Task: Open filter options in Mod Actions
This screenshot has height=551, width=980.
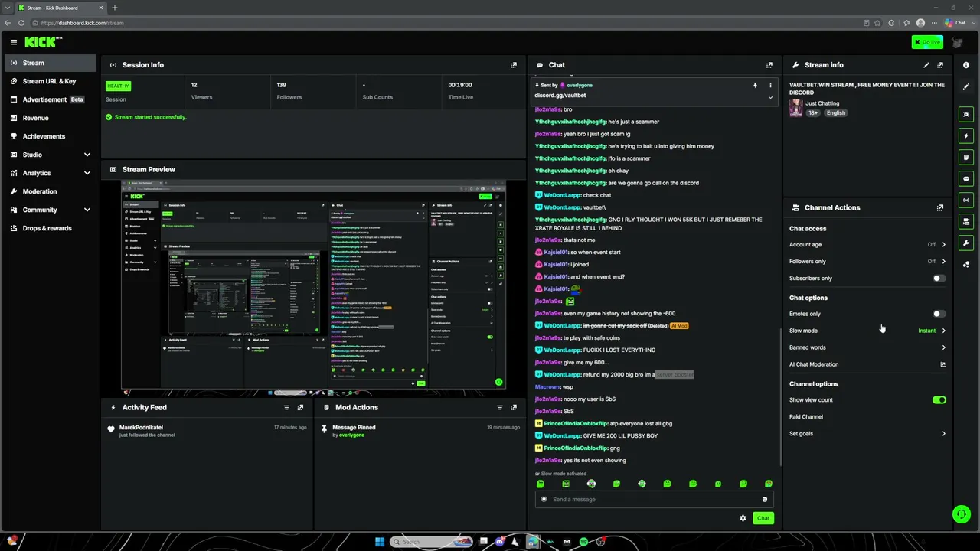Action: 500,407
